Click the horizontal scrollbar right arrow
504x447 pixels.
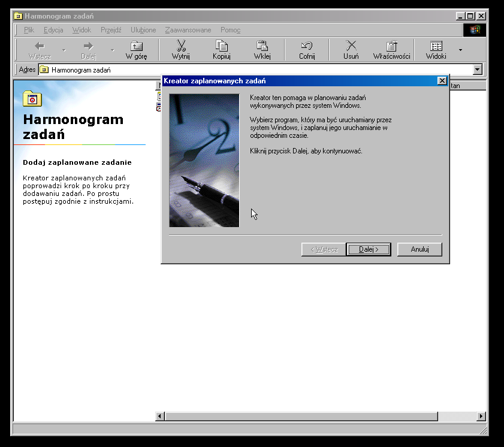click(x=481, y=416)
